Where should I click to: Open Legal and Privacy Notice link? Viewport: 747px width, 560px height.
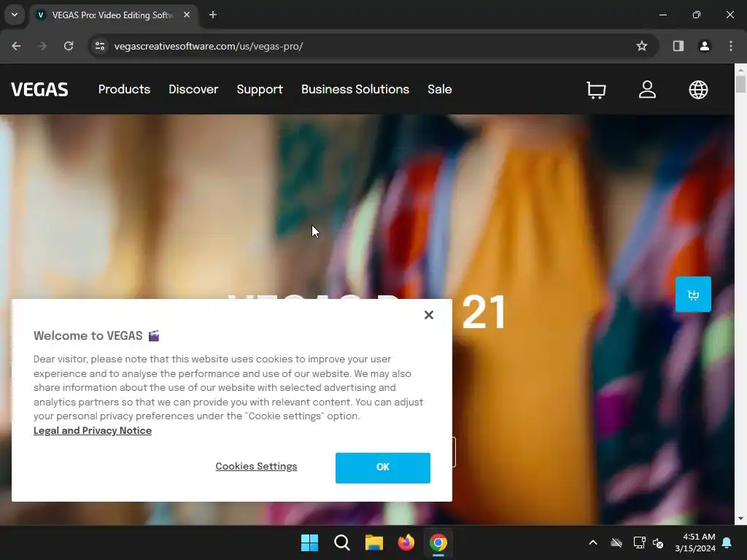(93, 430)
